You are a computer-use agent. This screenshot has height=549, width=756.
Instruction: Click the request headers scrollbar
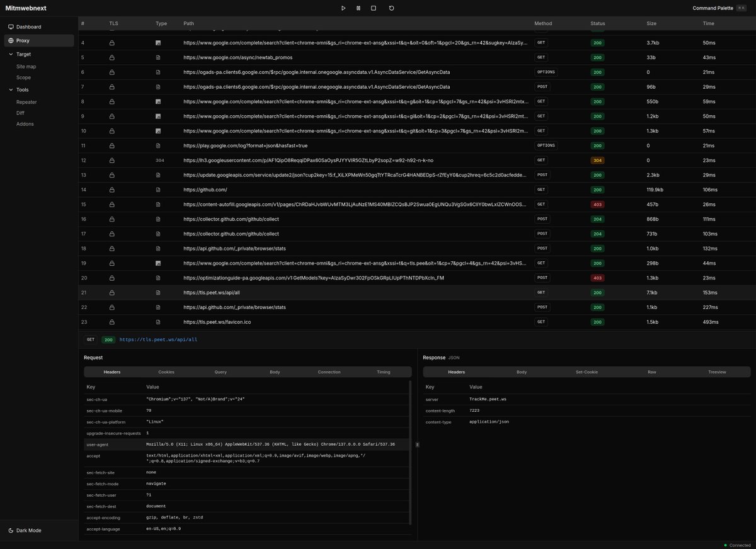[x=411, y=452]
